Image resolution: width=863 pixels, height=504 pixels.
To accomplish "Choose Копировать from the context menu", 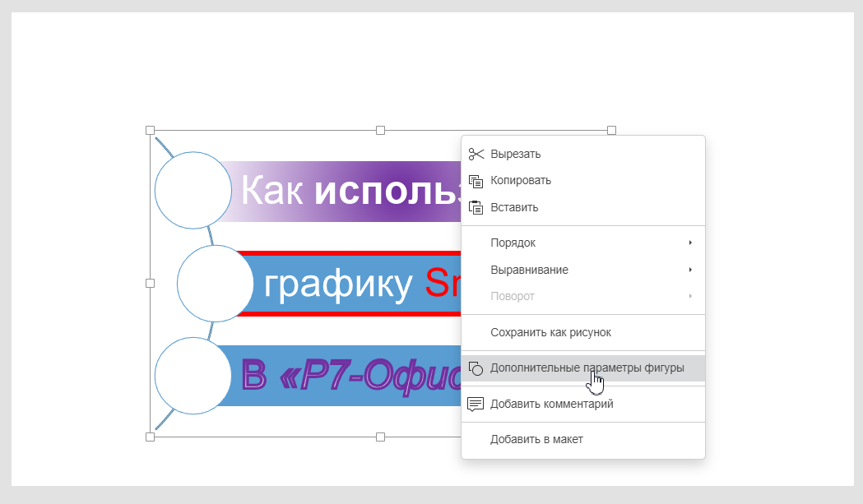I will tap(582, 181).
